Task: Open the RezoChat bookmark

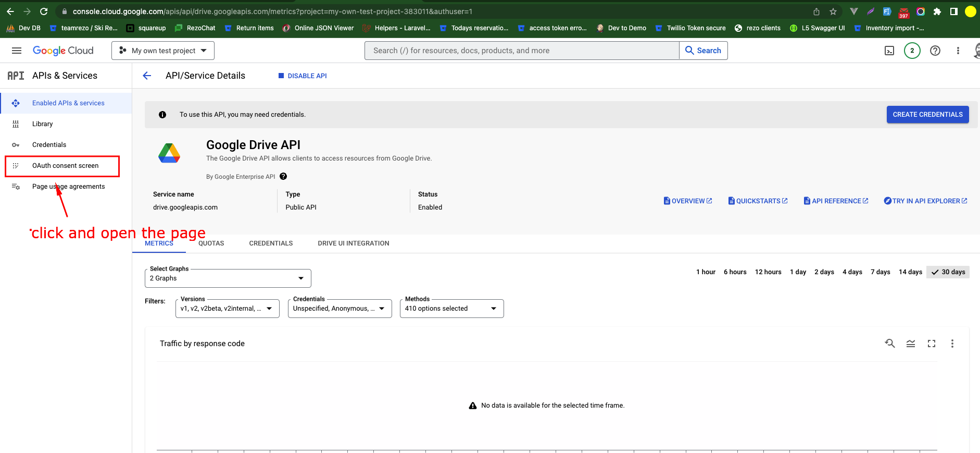Action: click(195, 28)
